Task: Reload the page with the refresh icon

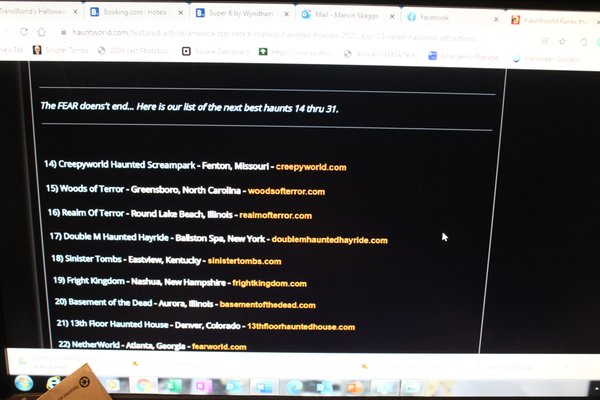Action: (x=24, y=32)
